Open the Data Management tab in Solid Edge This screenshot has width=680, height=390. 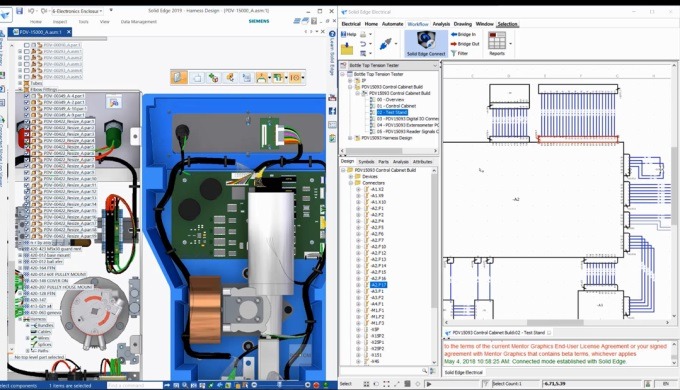[x=138, y=22]
